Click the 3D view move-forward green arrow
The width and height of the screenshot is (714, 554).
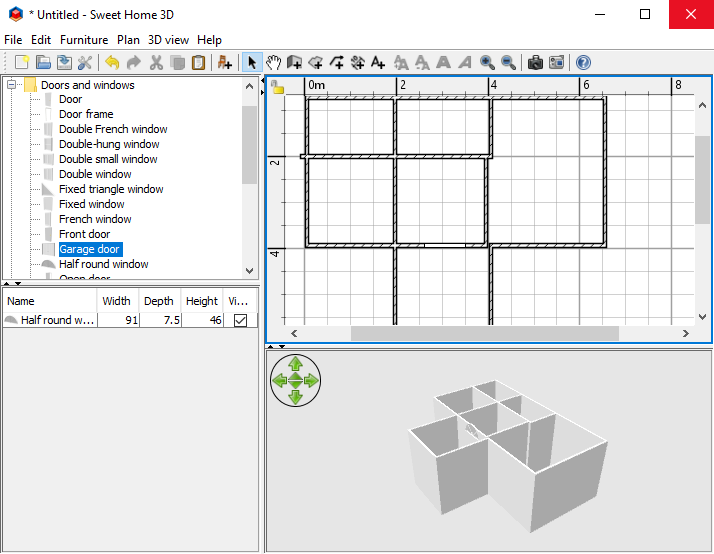pos(296,364)
